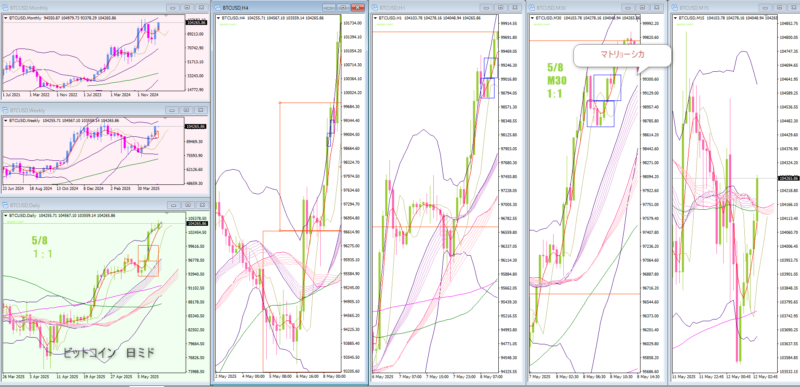Open the triangle menu beside BTCUSD,M15 chart label

(x=676, y=17)
